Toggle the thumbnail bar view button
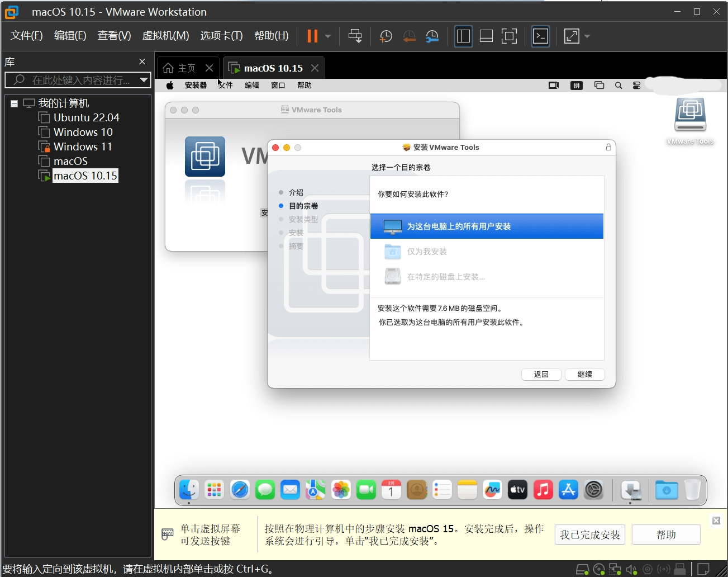728x577 pixels. (x=486, y=36)
